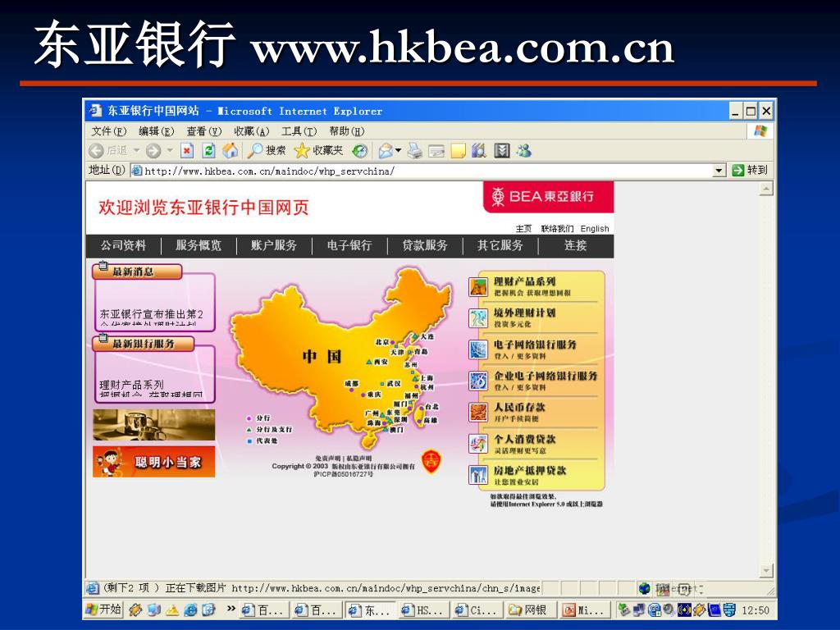Click the 转到 Go button
Viewport: 840px width, 630px height.
coord(750,171)
